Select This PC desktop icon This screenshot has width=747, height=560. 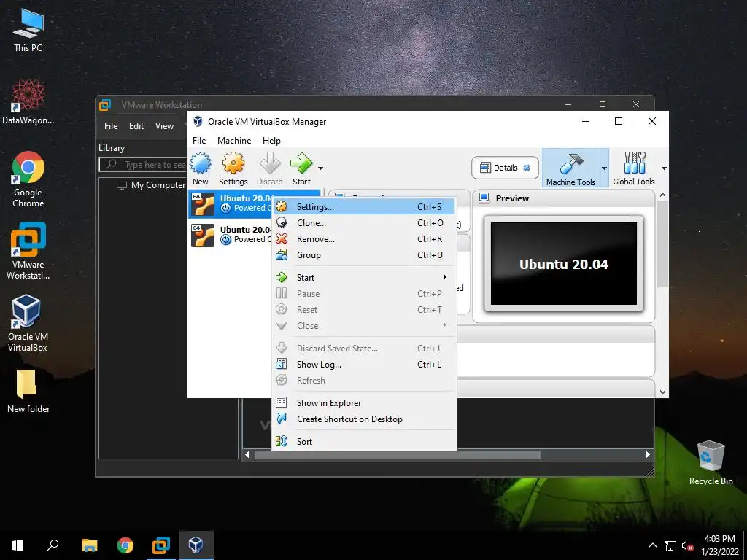pos(28,31)
